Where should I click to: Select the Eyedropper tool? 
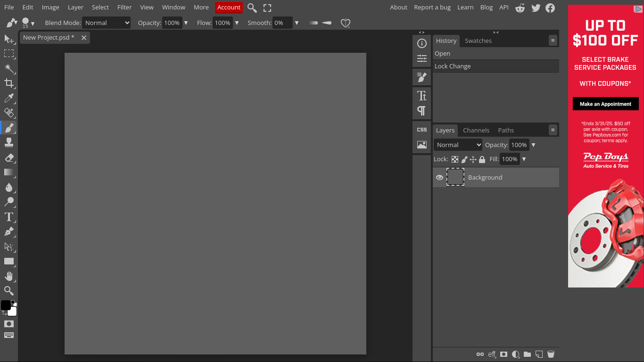[9, 98]
